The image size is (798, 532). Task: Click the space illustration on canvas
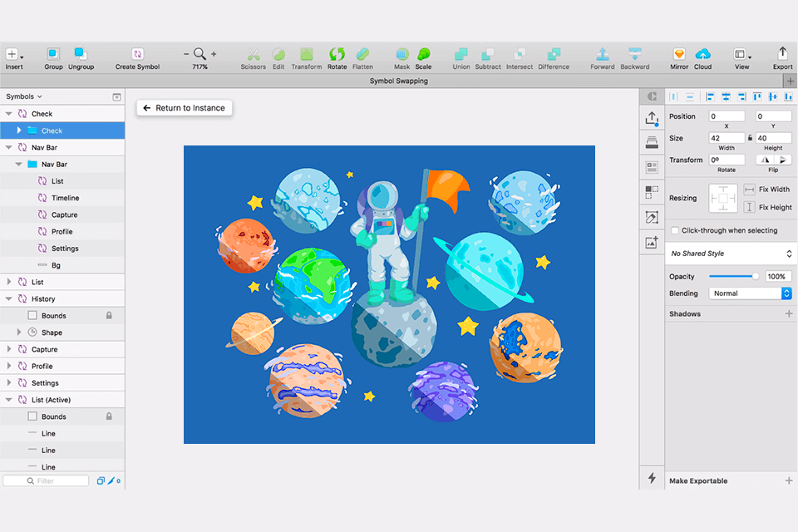(389, 295)
